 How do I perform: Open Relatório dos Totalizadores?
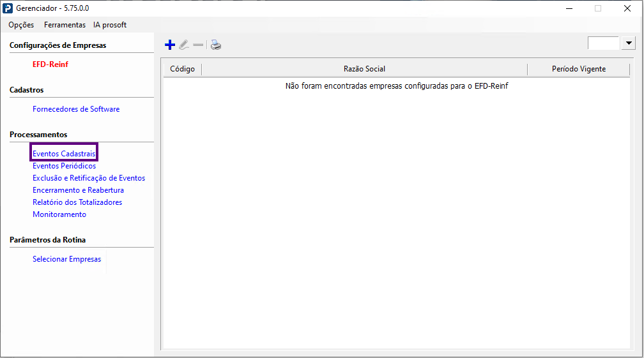[77, 202]
